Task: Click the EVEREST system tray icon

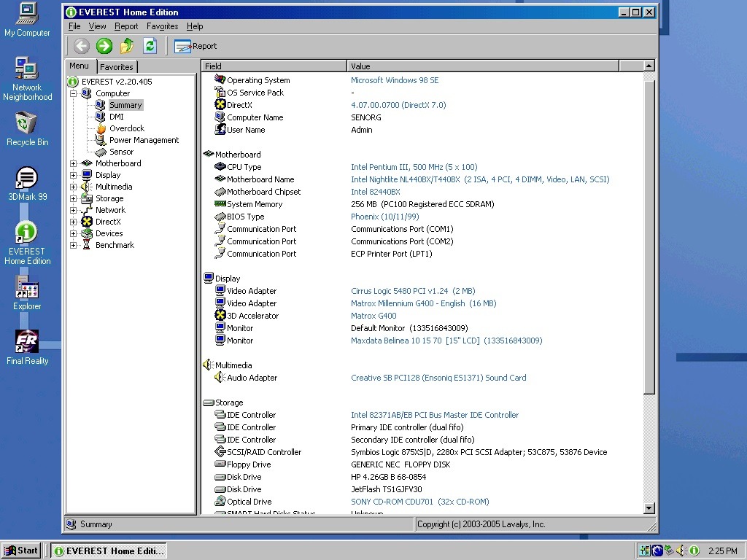Action: pos(694,551)
